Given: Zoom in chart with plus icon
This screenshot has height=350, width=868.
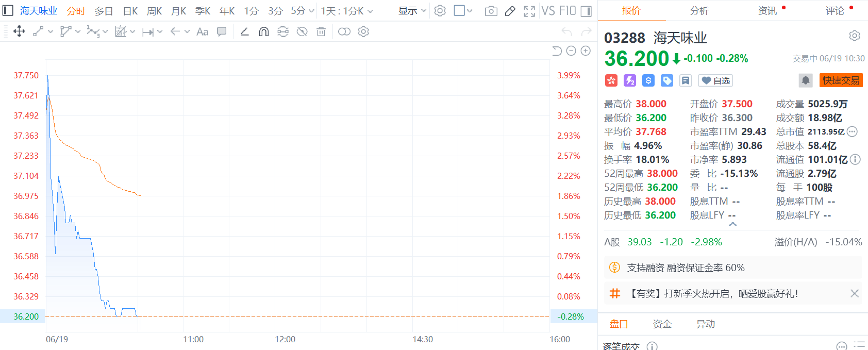Looking at the screenshot, I should coord(586,51).
